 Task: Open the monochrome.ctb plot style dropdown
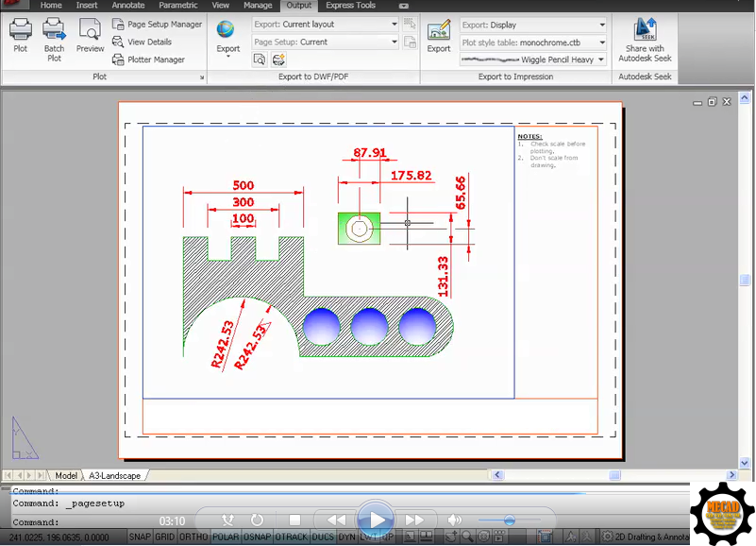[604, 43]
